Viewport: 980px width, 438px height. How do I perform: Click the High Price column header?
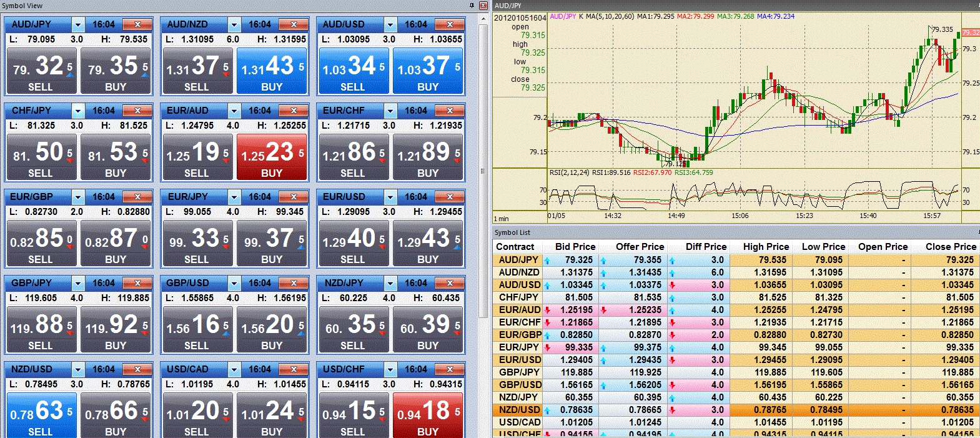point(766,247)
